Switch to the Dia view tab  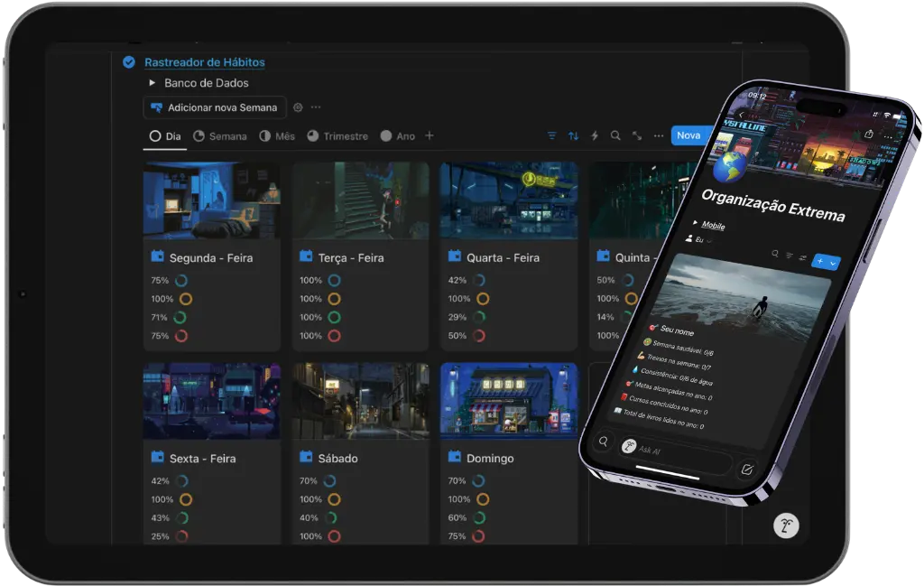coord(165,136)
